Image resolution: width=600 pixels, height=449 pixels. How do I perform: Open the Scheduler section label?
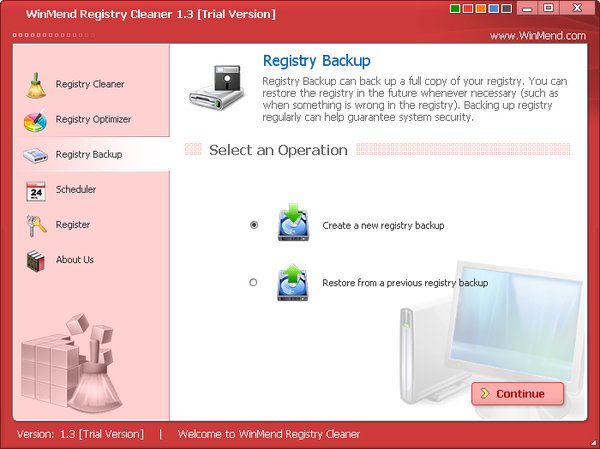coord(76,189)
